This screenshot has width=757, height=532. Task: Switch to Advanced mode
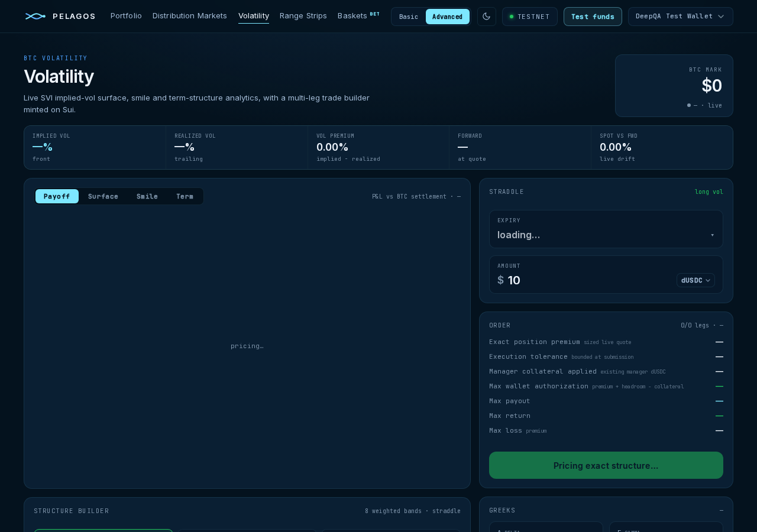pyautogui.click(x=447, y=17)
